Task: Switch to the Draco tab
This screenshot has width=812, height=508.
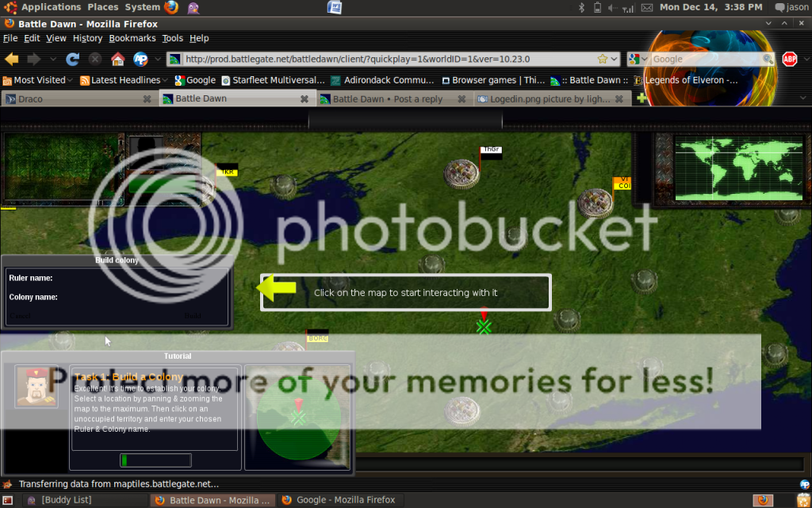Action: tap(78, 98)
